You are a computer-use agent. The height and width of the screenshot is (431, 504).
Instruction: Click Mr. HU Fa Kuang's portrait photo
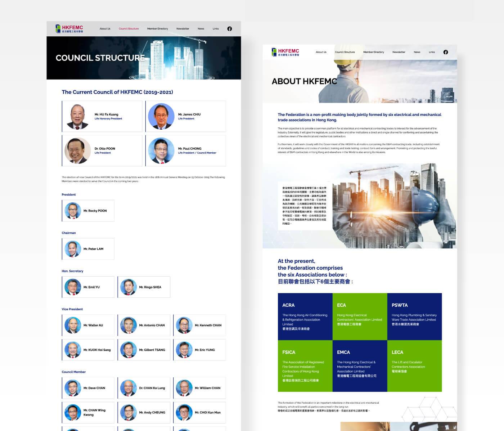77,116
